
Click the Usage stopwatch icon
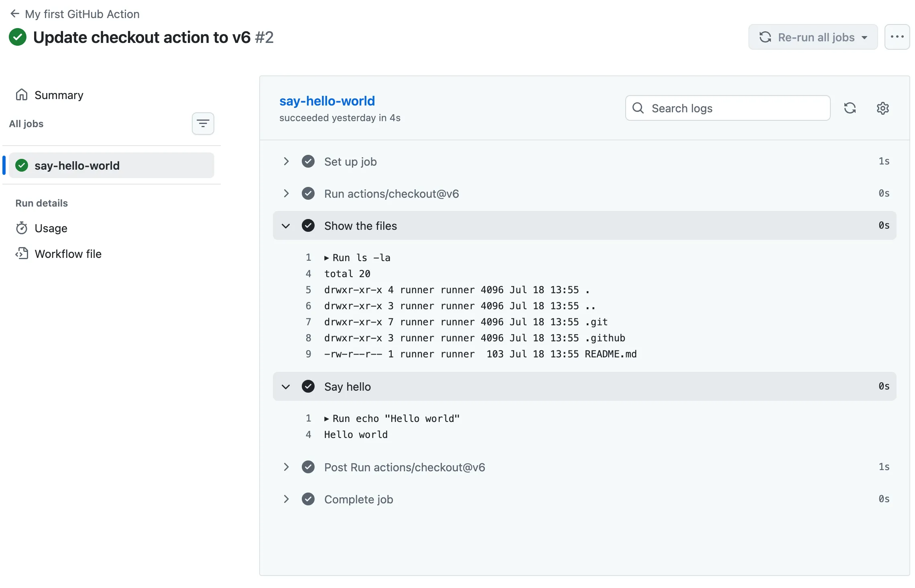(x=22, y=228)
